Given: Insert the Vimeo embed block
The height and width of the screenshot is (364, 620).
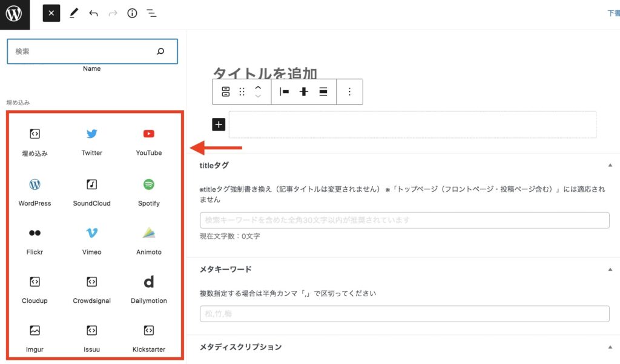Looking at the screenshot, I should 92,241.
